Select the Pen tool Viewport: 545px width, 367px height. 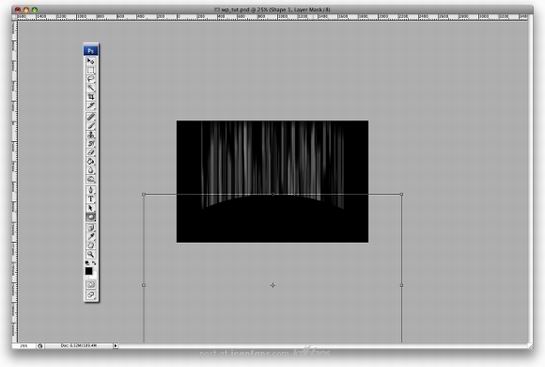91,190
